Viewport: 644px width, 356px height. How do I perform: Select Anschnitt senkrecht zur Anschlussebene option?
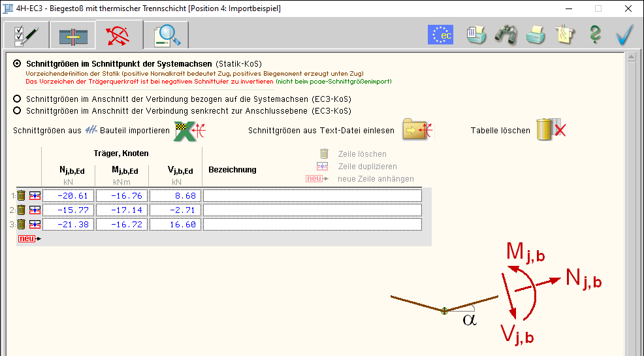pos(18,111)
